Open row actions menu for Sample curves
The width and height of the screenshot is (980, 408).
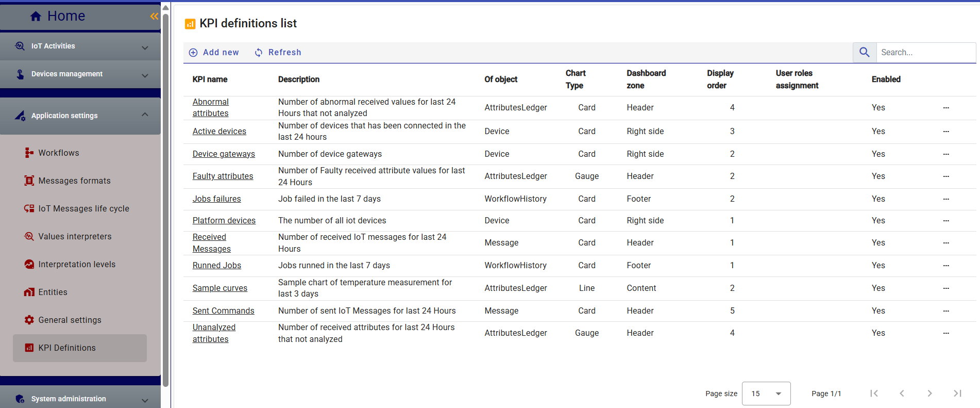pos(946,288)
